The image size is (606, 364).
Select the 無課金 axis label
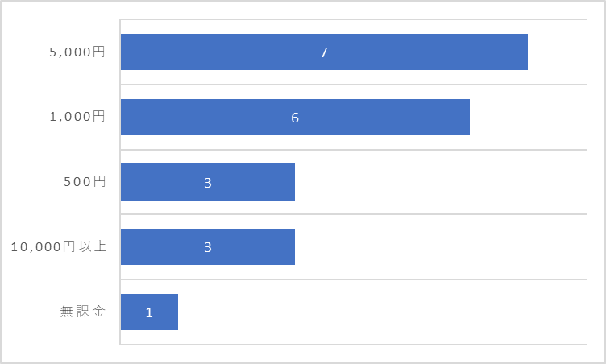pyautogui.click(x=83, y=311)
